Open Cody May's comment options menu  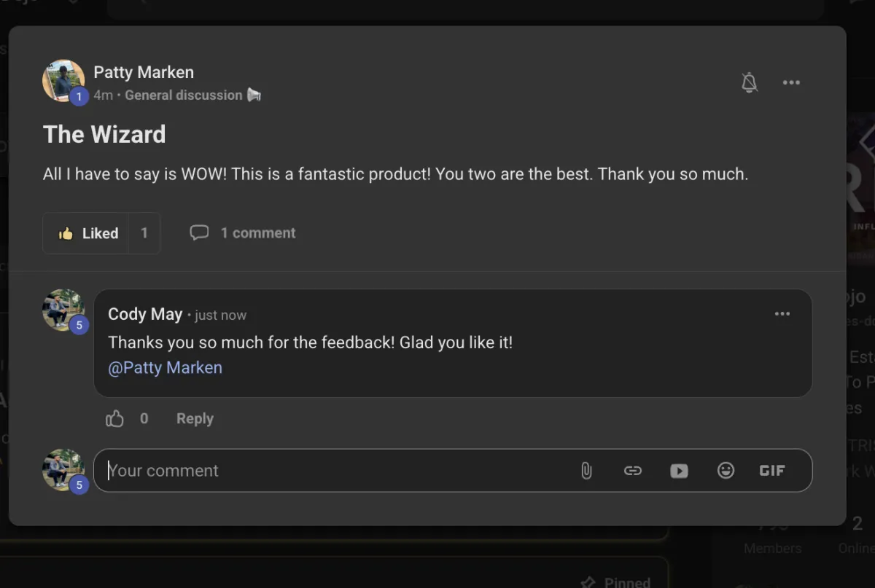coord(782,314)
